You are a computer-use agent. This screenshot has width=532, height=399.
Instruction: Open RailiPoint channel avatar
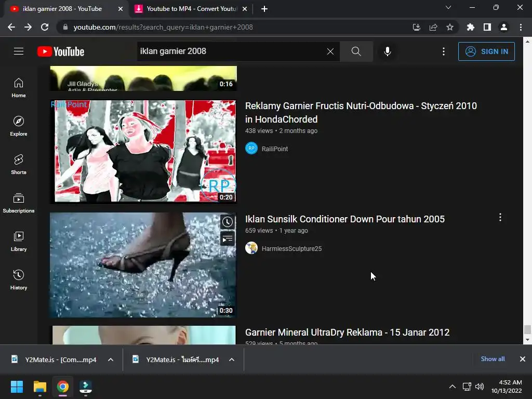251,148
